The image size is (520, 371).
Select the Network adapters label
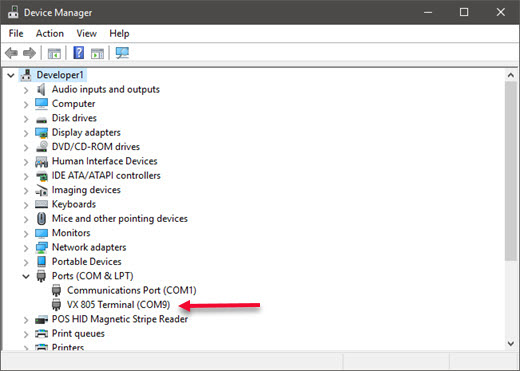click(x=89, y=247)
